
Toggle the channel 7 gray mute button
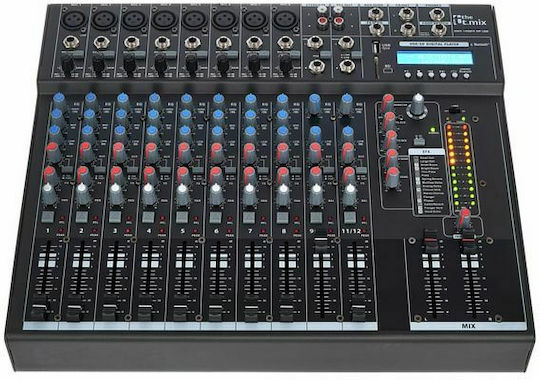[249, 217]
